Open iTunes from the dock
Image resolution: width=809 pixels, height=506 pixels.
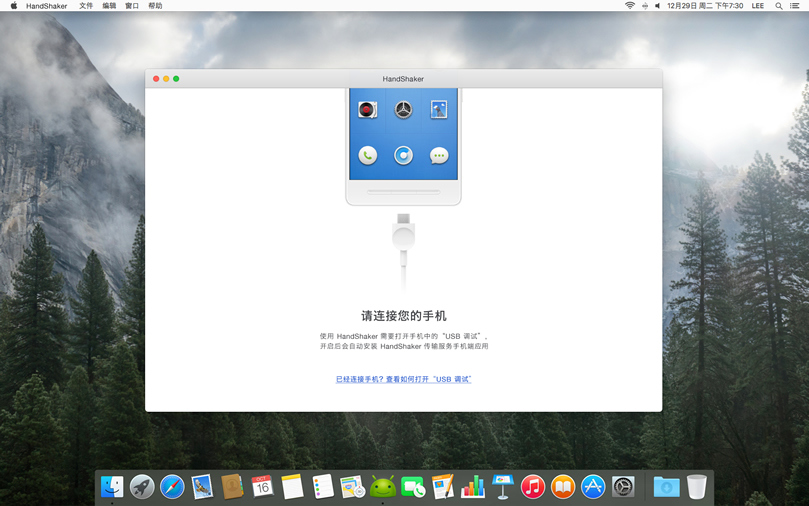click(x=533, y=487)
